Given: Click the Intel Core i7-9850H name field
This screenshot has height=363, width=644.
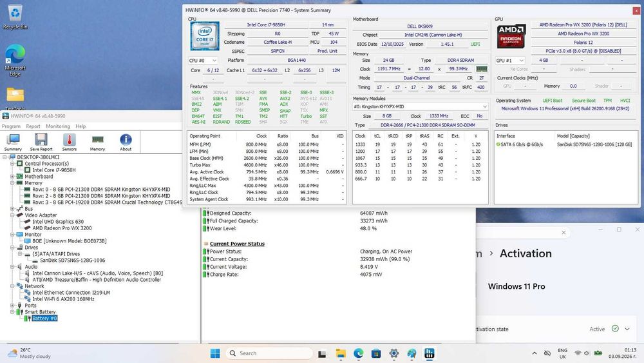Looking at the screenshot, I should (x=266, y=25).
